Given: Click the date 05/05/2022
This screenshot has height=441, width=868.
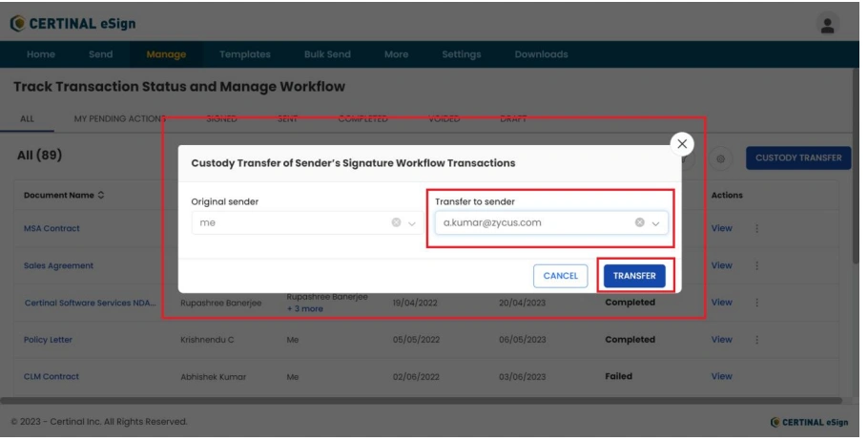Looking at the screenshot, I should 416,340.
